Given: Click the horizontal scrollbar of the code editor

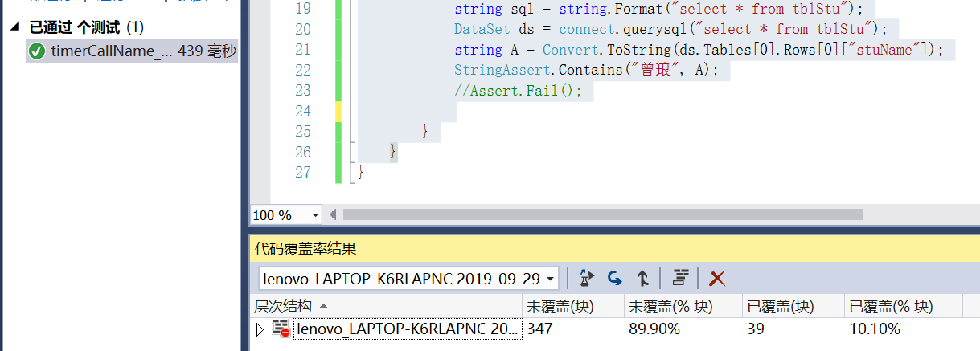Looking at the screenshot, I should point(603,214).
